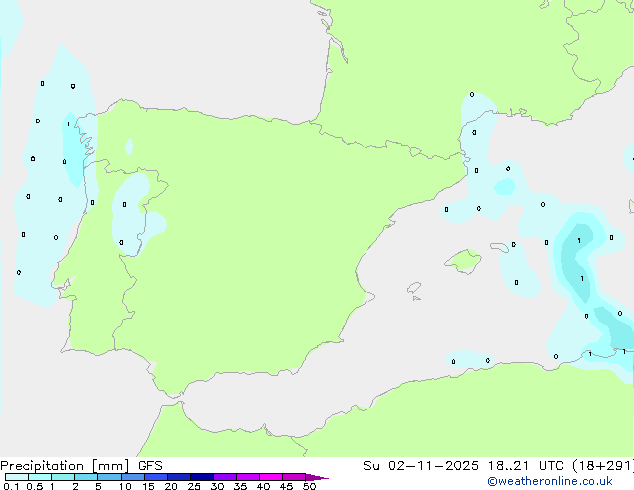
Task: Pick the 25–30 mm legend swatch
Action: pyautogui.click(x=202, y=477)
